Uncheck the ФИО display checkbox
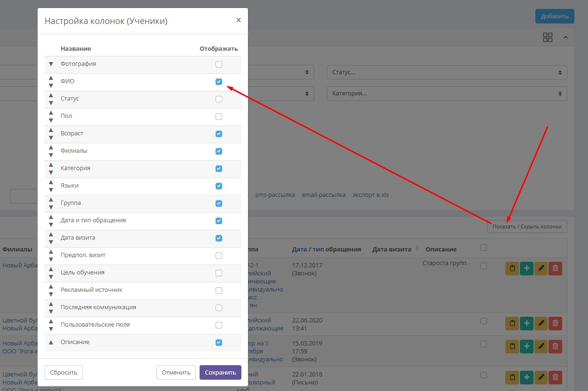 219,82
